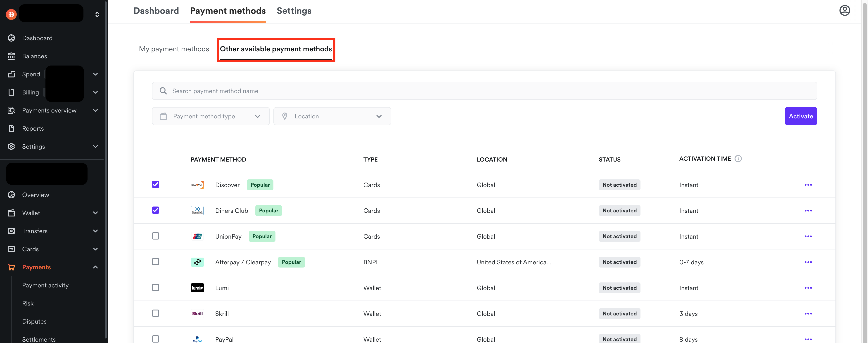Image resolution: width=868 pixels, height=343 pixels.
Task: Click the Afterpay / Clearpay logo icon
Action: click(197, 262)
